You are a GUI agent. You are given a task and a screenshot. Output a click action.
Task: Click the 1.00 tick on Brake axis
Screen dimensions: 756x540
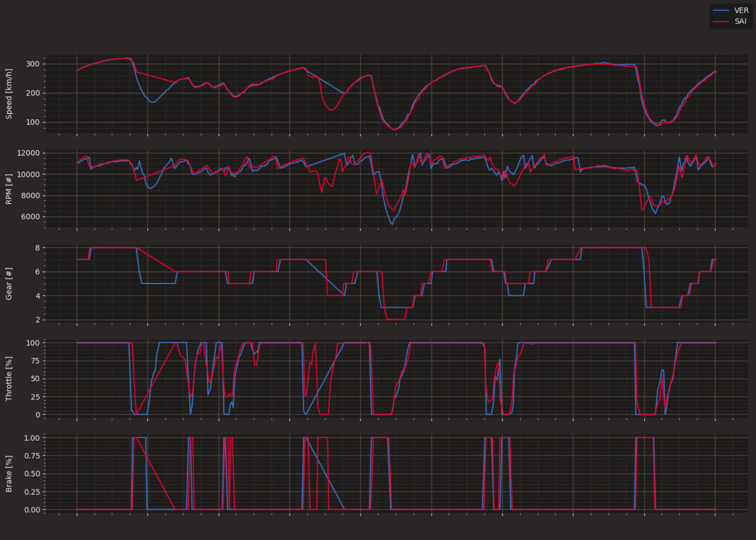[32, 438]
